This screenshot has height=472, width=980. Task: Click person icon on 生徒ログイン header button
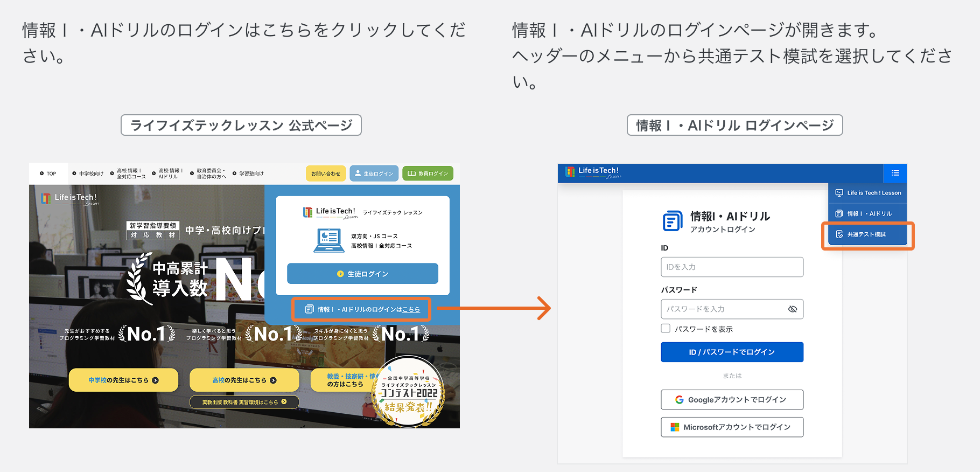pos(358,173)
